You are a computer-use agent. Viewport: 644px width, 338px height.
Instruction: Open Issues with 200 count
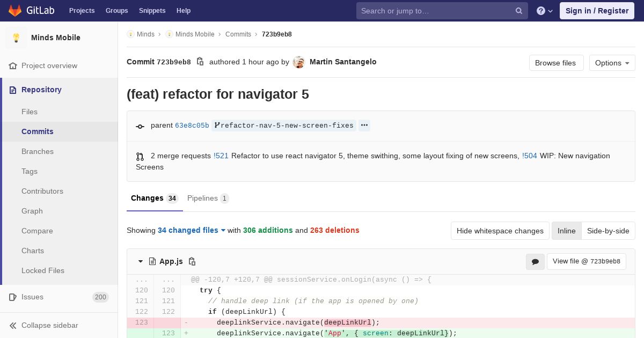point(59,297)
